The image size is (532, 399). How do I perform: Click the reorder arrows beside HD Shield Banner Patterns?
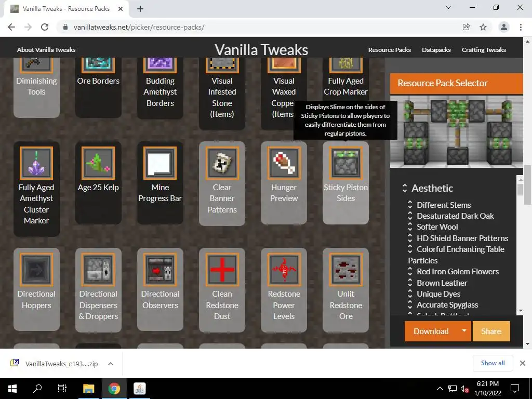tap(410, 238)
